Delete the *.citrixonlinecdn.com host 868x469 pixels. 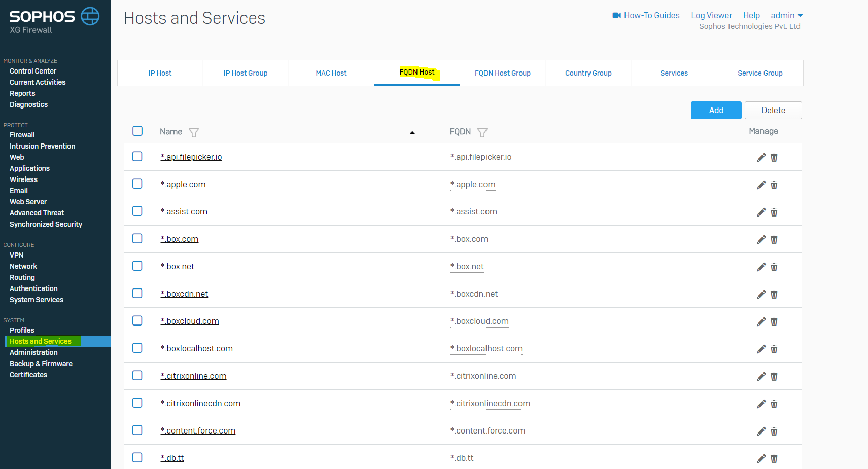pos(774,404)
